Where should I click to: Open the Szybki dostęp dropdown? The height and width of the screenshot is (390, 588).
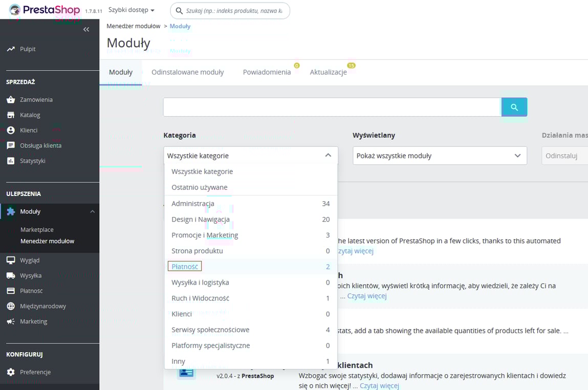pyautogui.click(x=131, y=10)
